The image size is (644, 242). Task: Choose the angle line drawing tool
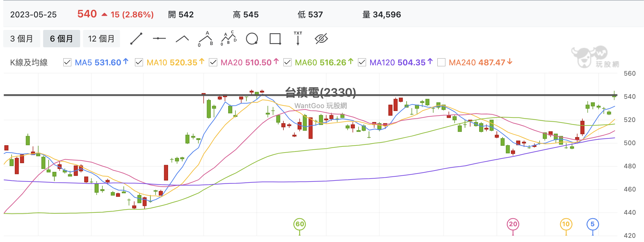click(x=182, y=39)
